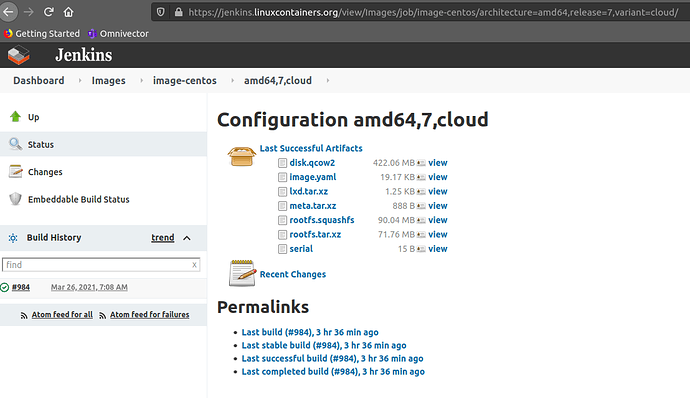This screenshot has height=398, width=690.
Task: Click view for the serial file
Action: tap(438, 249)
